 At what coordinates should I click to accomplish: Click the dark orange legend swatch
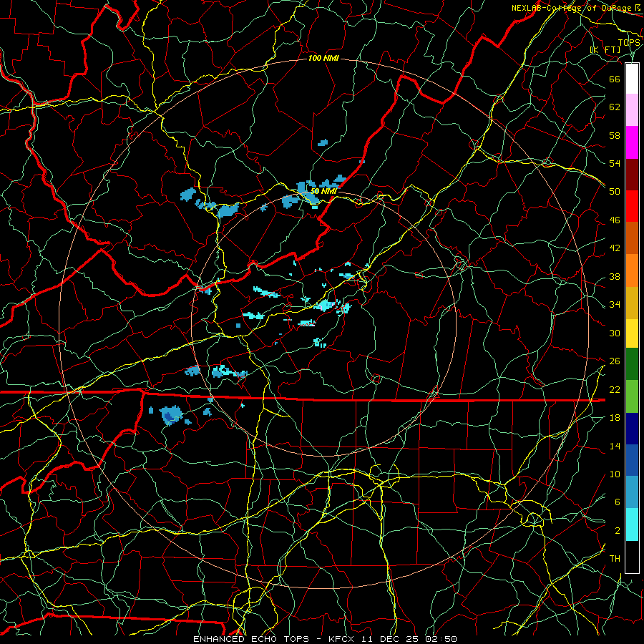coord(632,238)
